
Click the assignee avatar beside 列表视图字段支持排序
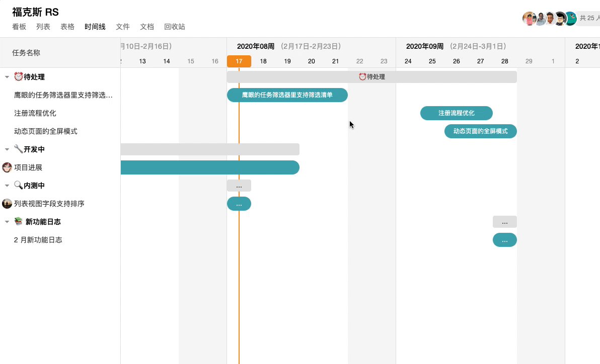click(x=7, y=204)
